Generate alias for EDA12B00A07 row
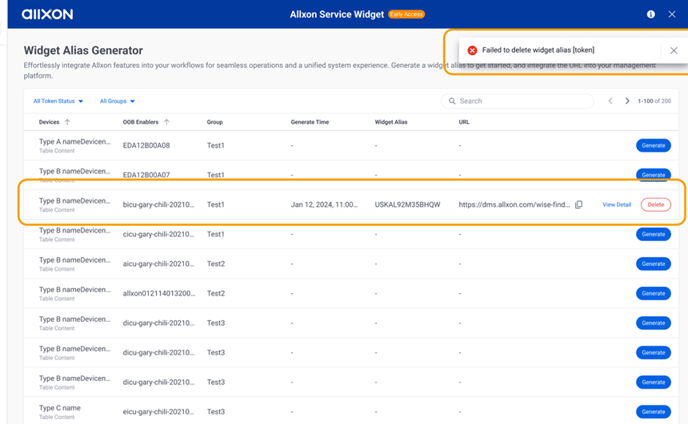 pyautogui.click(x=653, y=175)
